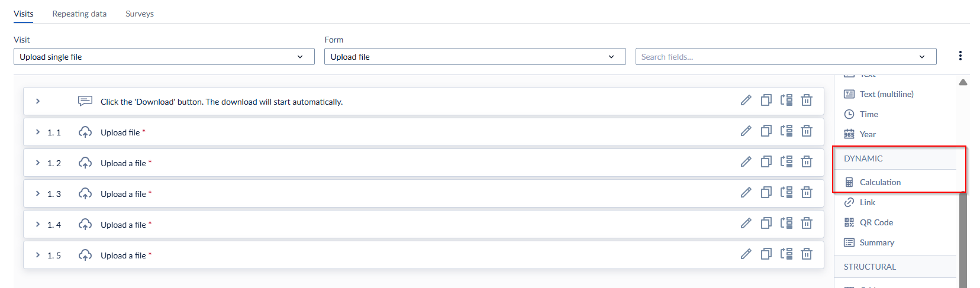Edit field 1.4 with the pencil icon
Image resolution: width=980 pixels, height=288 pixels.
[x=746, y=224]
